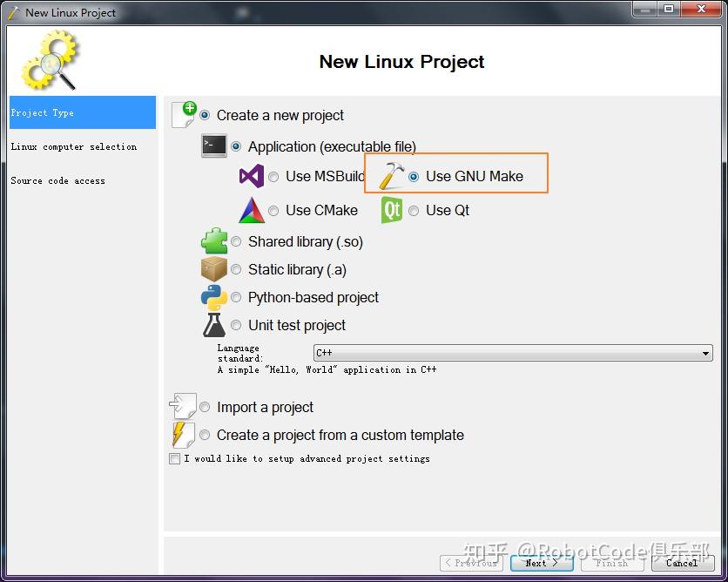Choose the Use Qt radio button
The image size is (728, 582).
point(414,211)
